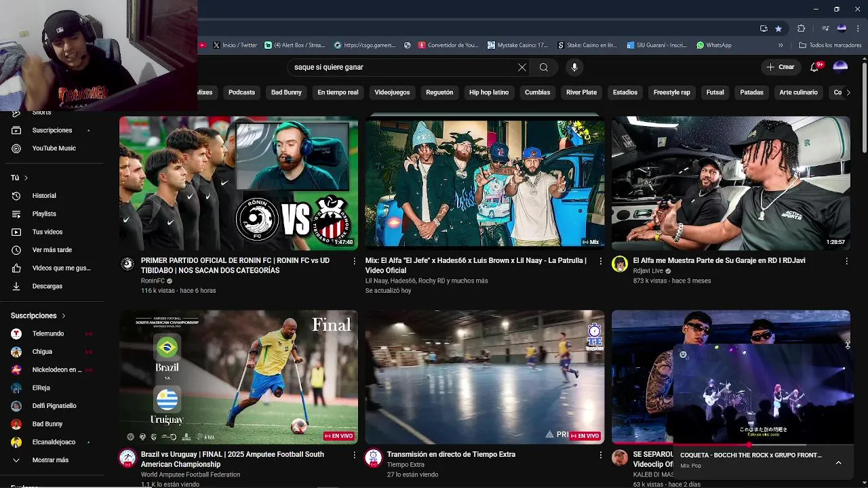Click the magnifier search button

click(x=543, y=67)
